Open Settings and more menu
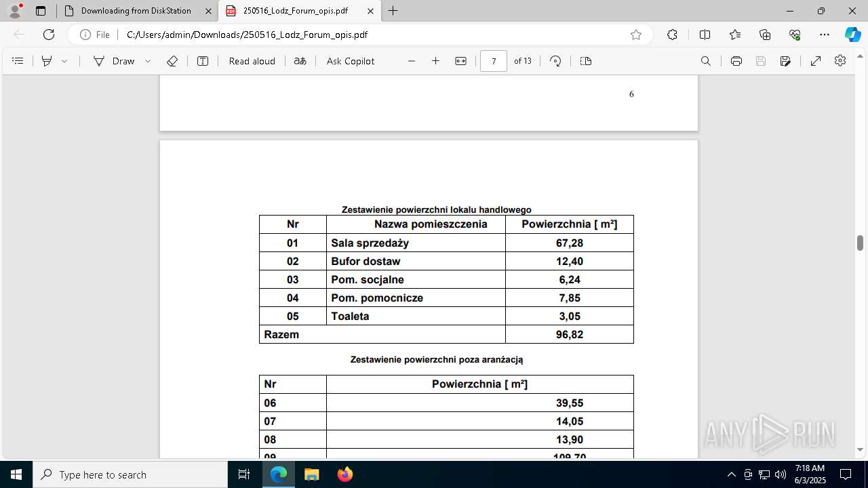This screenshot has height=488, width=868. tap(825, 35)
